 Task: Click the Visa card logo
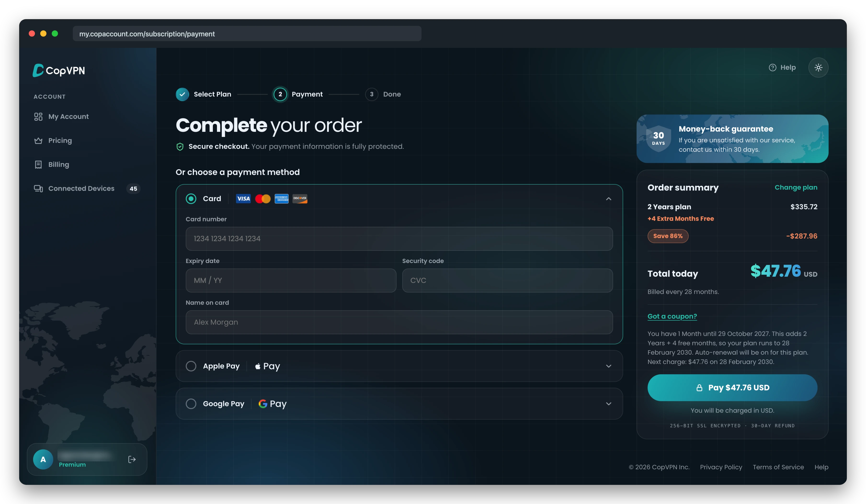click(243, 198)
